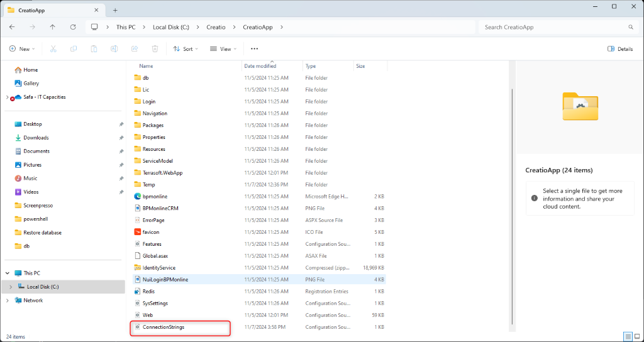Select the bpmonline Edge file icon

(138, 196)
